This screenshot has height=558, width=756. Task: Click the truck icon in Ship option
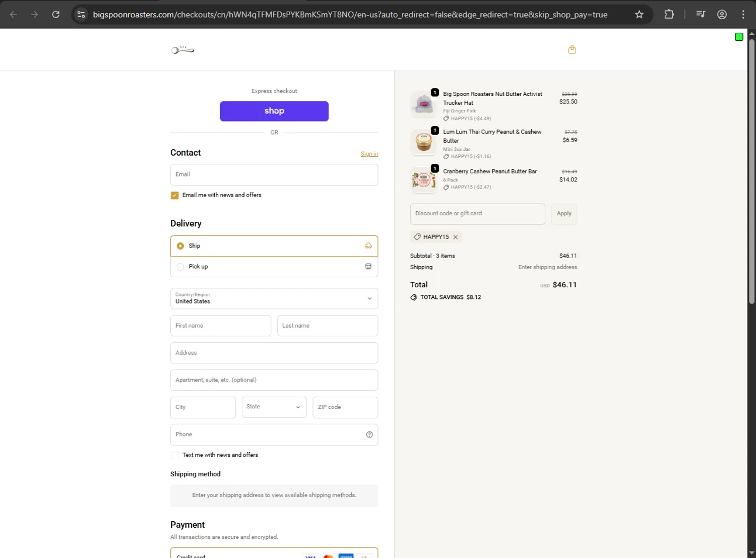368,246
